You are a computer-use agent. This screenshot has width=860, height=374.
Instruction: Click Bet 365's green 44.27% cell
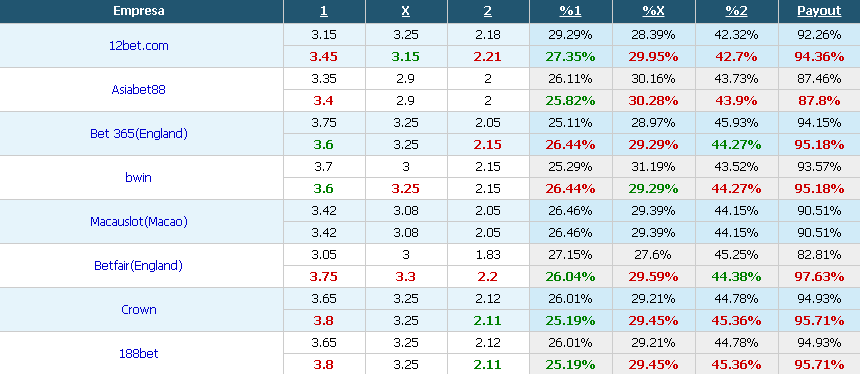(x=736, y=145)
